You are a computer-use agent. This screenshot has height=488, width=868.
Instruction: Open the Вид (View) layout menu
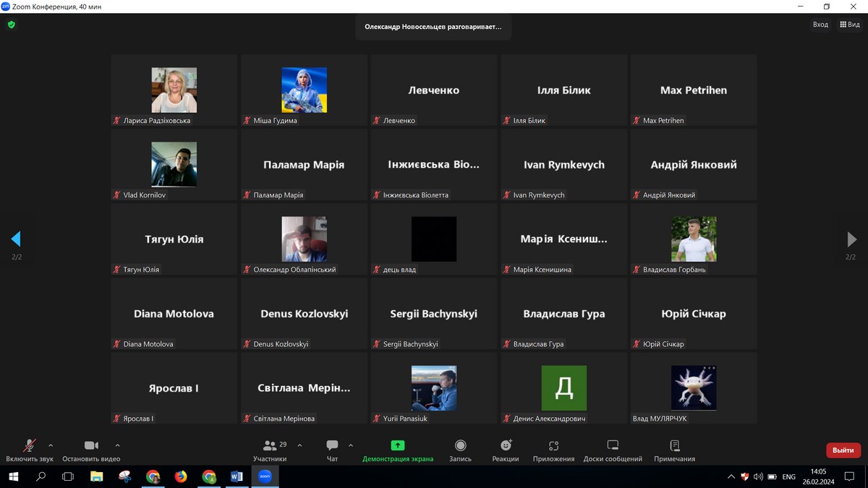[x=850, y=25]
